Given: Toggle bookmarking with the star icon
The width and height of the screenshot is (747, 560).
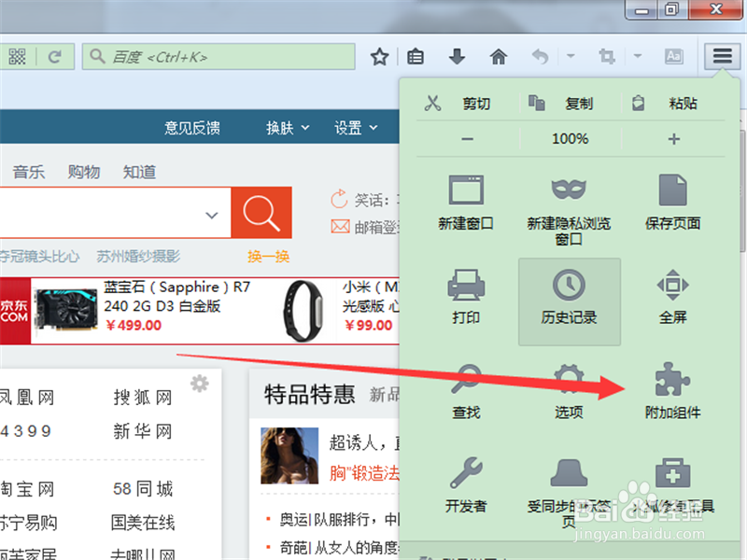Looking at the screenshot, I should 379,56.
